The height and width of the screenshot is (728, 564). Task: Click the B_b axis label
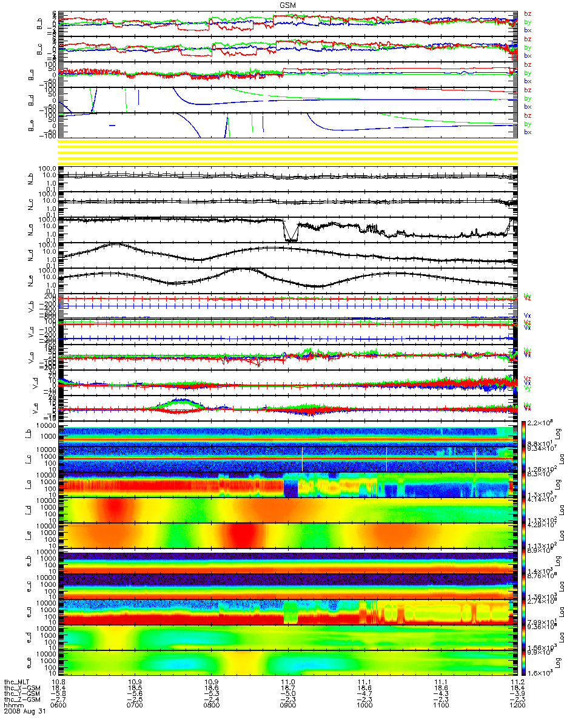40,23
